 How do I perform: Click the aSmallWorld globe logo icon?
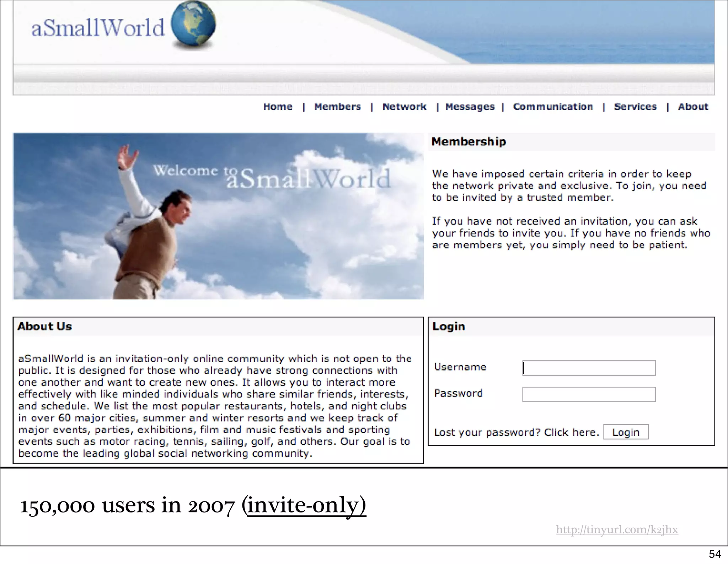[x=193, y=24]
